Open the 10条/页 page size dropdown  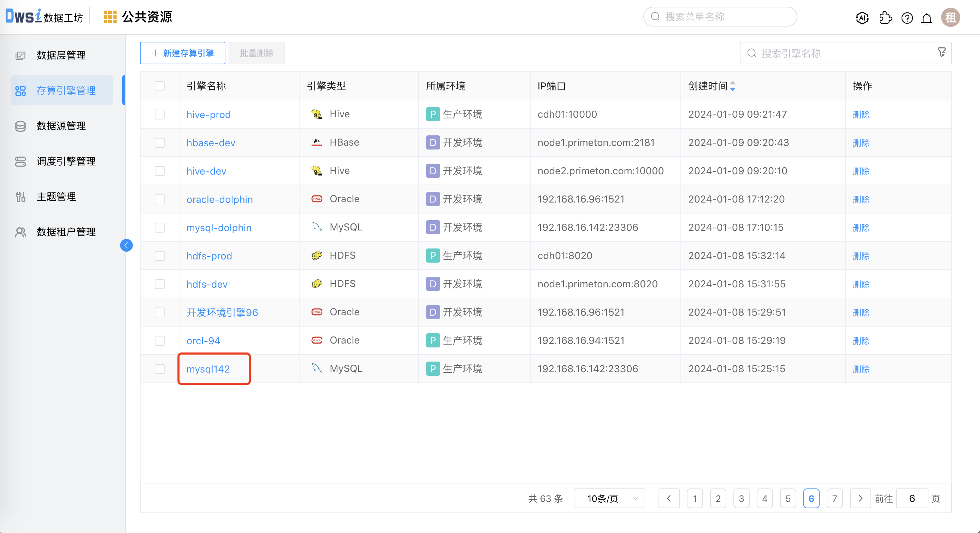(609, 498)
